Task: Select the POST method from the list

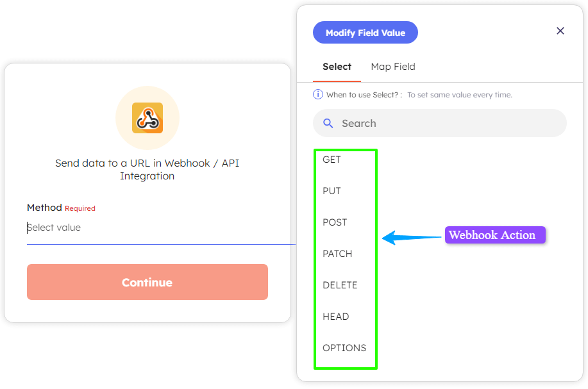Action: (x=334, y=222)
